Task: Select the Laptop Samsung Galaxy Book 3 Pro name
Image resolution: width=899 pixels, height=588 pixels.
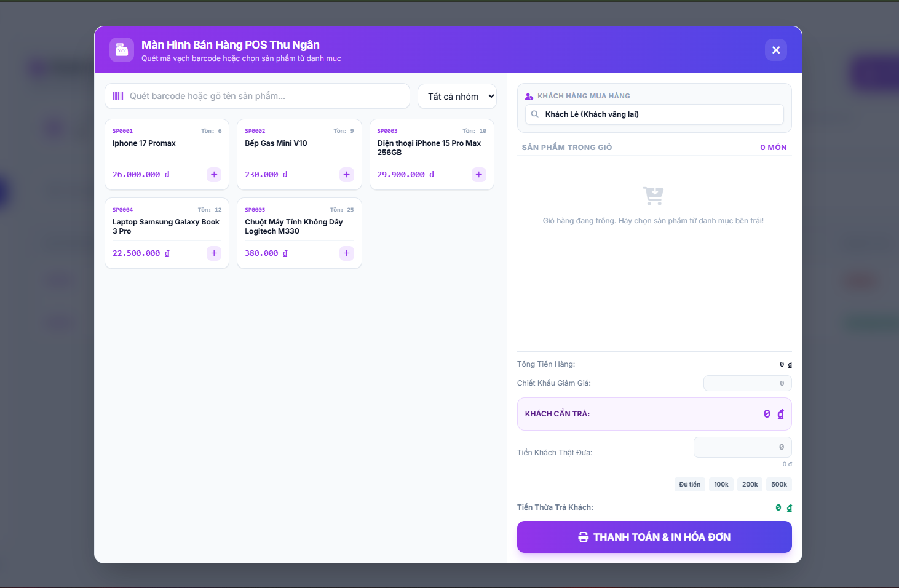Action: (166, 226)
